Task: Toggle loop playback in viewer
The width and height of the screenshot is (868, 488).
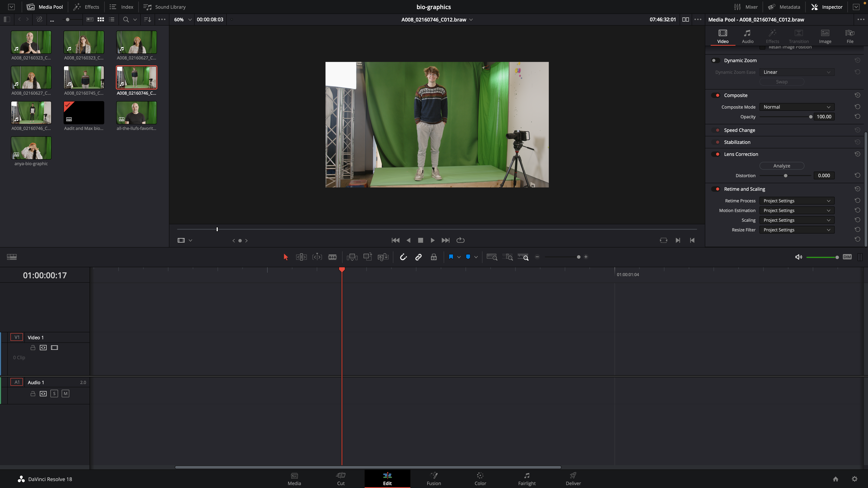Action: tap(460, 240)
